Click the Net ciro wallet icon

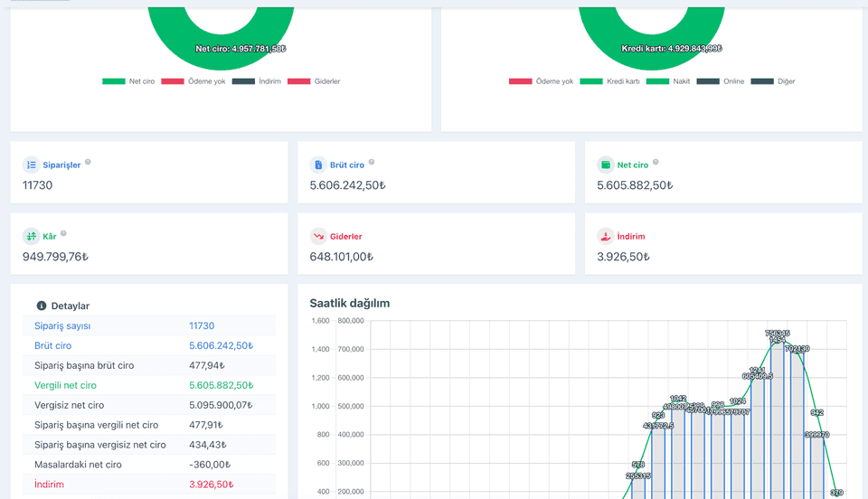pyautogui.click(x=606, y=165)
